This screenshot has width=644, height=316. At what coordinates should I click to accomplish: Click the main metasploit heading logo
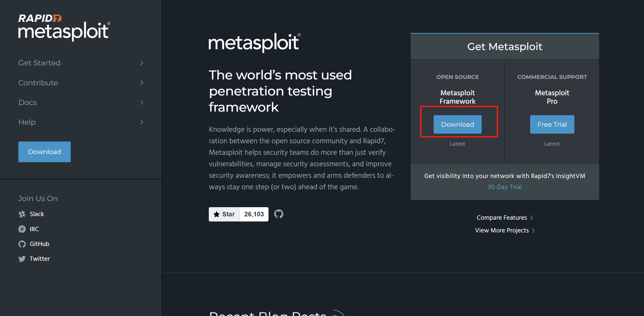tap(254, 42)
